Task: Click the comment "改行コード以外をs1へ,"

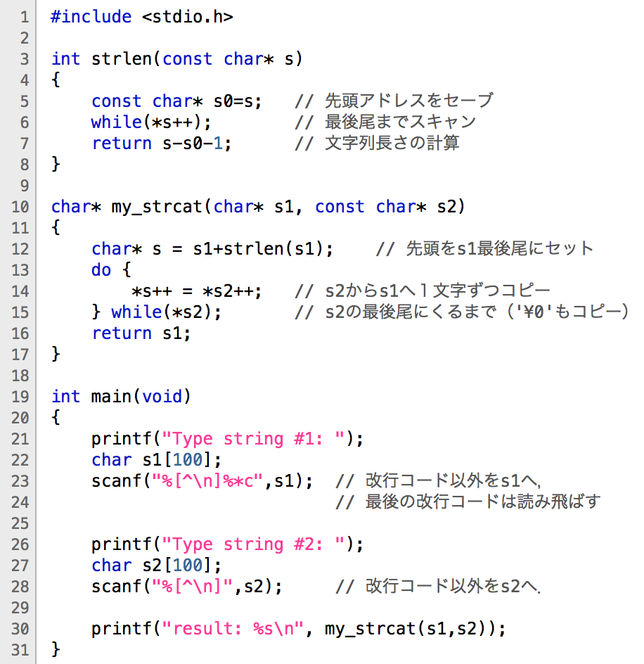Action: pyautogui.click(x=453, y=481)
